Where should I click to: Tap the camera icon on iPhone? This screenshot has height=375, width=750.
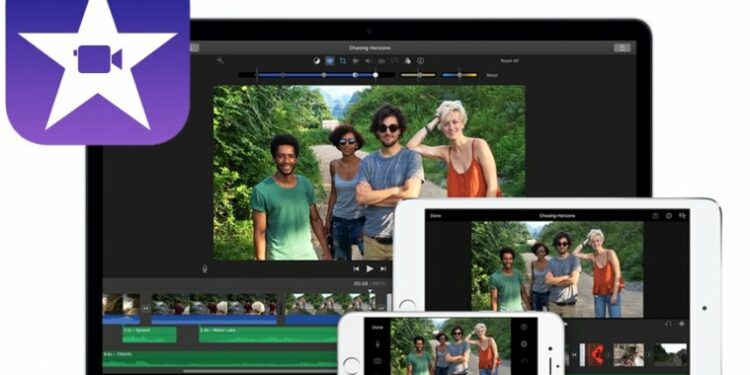click(377, 361)
